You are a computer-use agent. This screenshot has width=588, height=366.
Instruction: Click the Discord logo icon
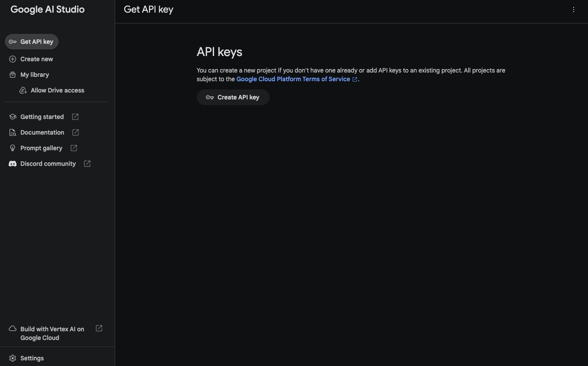pyautogui.click(x=13, y=164)
